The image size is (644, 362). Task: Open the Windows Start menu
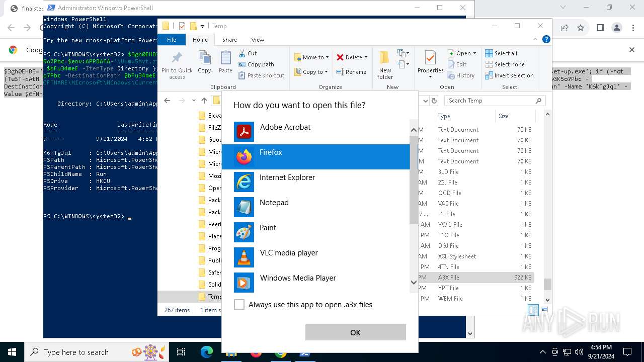click(12, 352)
